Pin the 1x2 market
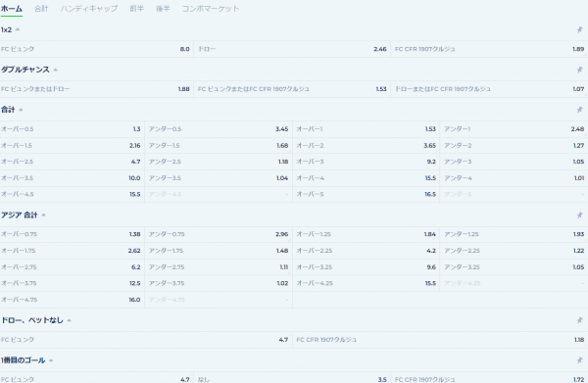The width and height of the screenshot is (588, 383). coord(579,29)
